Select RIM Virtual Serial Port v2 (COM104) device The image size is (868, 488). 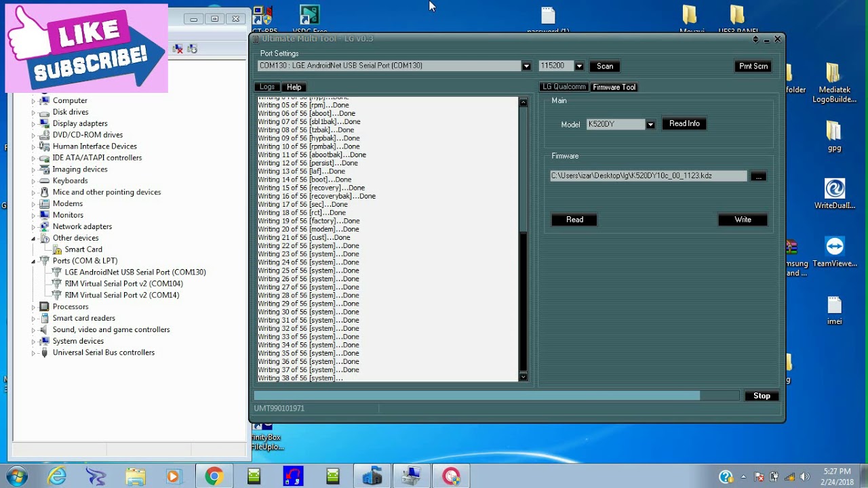[123, 283]
